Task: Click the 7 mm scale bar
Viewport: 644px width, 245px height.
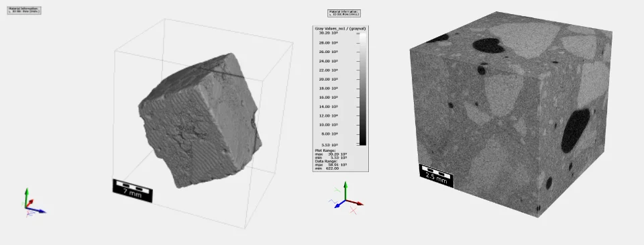Action: click(132, 191)
